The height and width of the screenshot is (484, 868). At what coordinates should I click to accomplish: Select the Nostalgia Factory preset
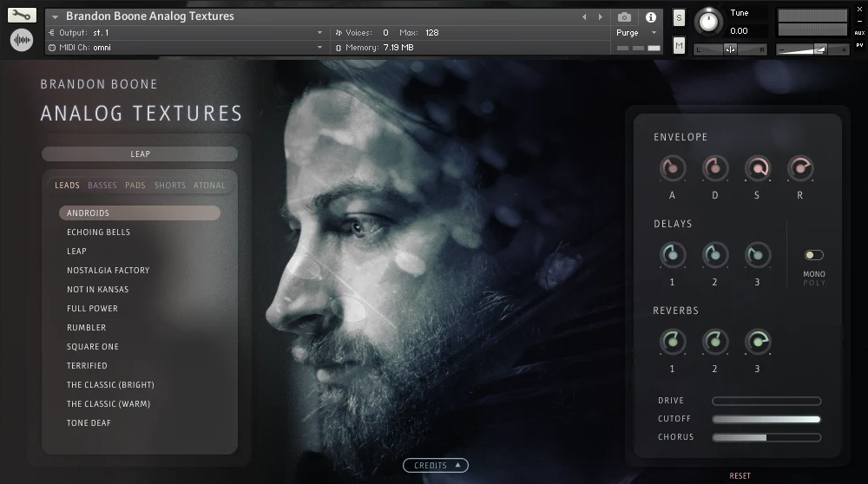[x=108, y=271]
